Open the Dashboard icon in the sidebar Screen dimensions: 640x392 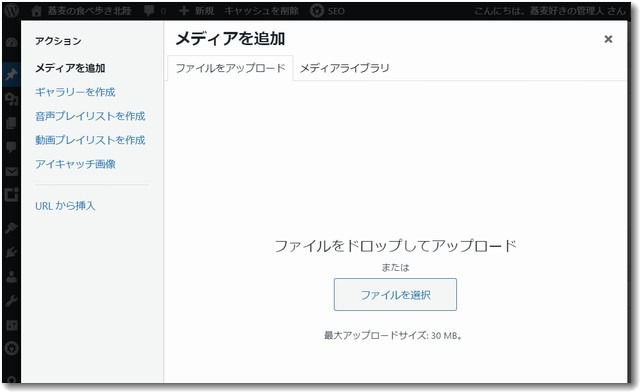[11, 42]
